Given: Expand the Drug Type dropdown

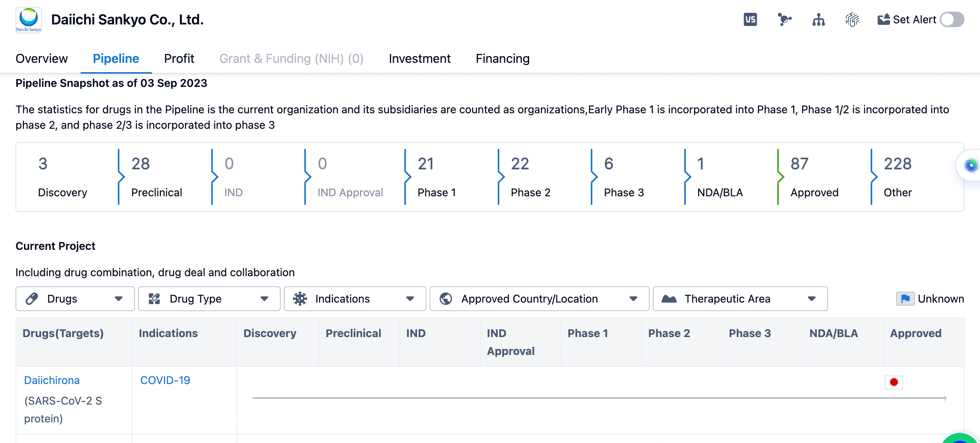Looking at the screenshot, I should (x=209, y=299).
